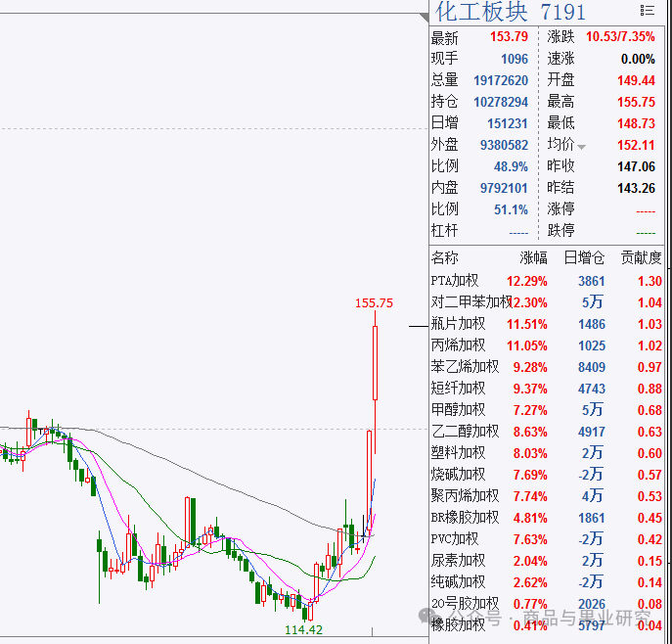
Task: Click the 最低 value 148.73
Action: [x=636, y=123]
